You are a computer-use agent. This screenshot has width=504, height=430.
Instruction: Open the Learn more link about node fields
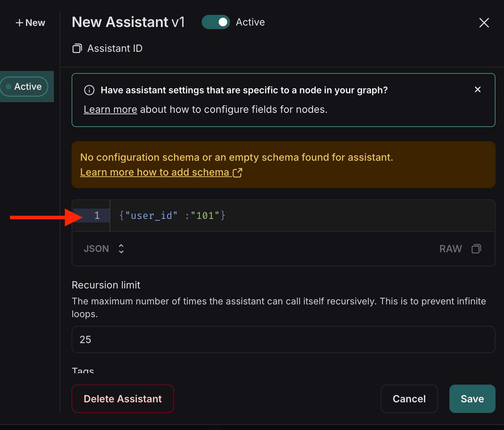[110, 109]
